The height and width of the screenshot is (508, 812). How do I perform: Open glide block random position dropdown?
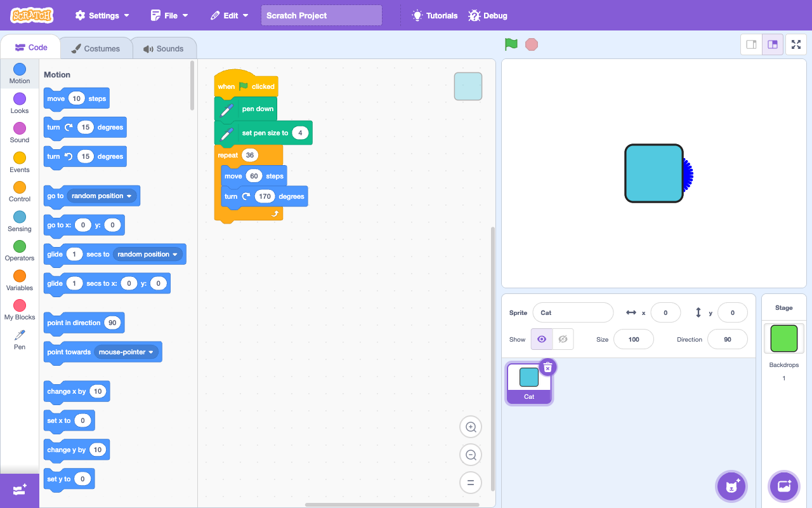(x=148, y=254)
